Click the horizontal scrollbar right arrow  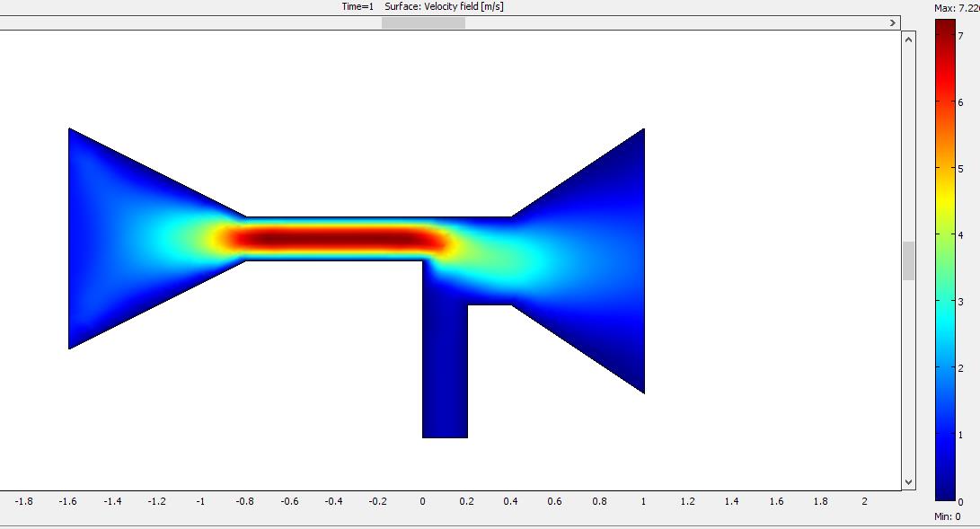coord(892,23)
